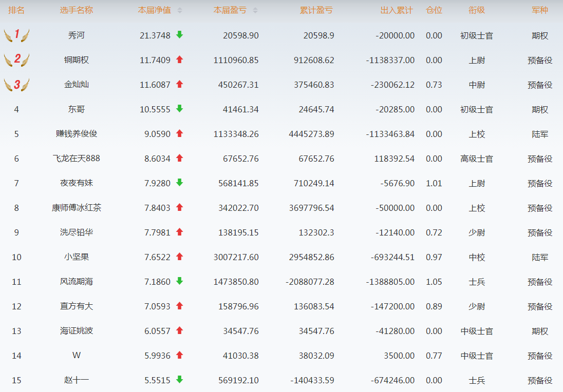Click the 出入累计 column header

pos(397,10)
